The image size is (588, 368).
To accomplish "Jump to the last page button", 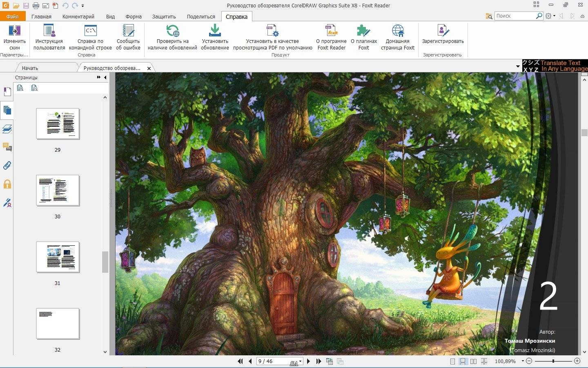I will coord(318,361).
